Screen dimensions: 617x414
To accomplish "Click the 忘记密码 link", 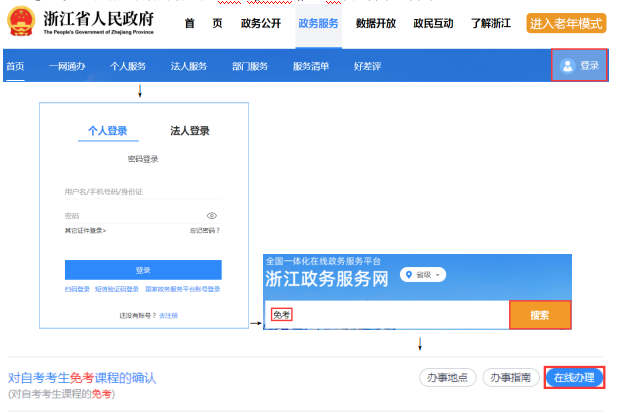I will [204, 231].
